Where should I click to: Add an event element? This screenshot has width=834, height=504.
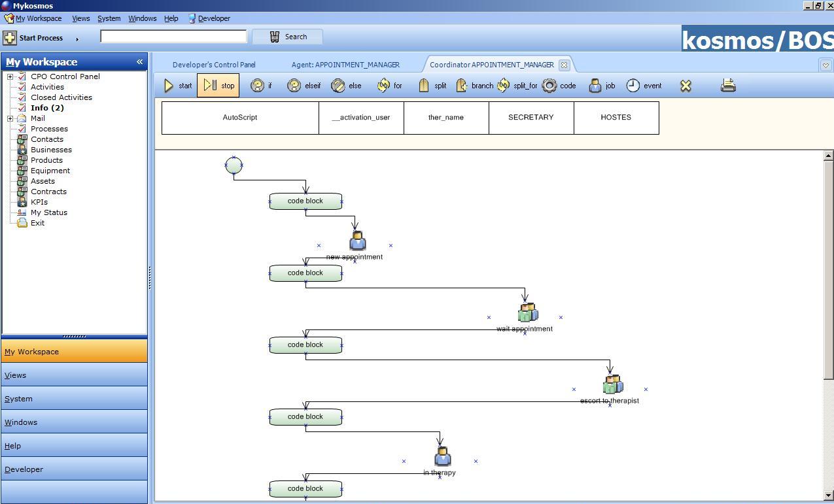click(643, 85)
